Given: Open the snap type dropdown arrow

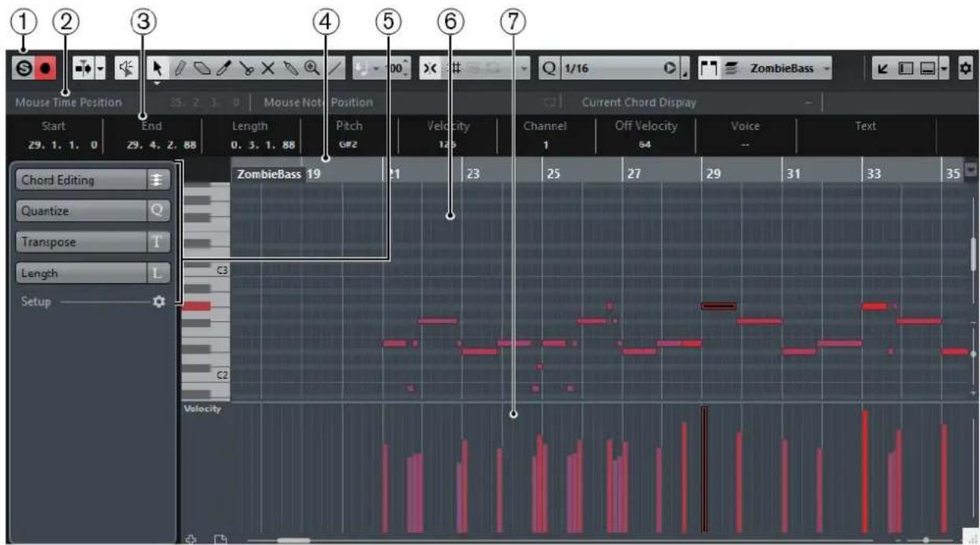Looking at the screenshot, I should pos(524,68).
